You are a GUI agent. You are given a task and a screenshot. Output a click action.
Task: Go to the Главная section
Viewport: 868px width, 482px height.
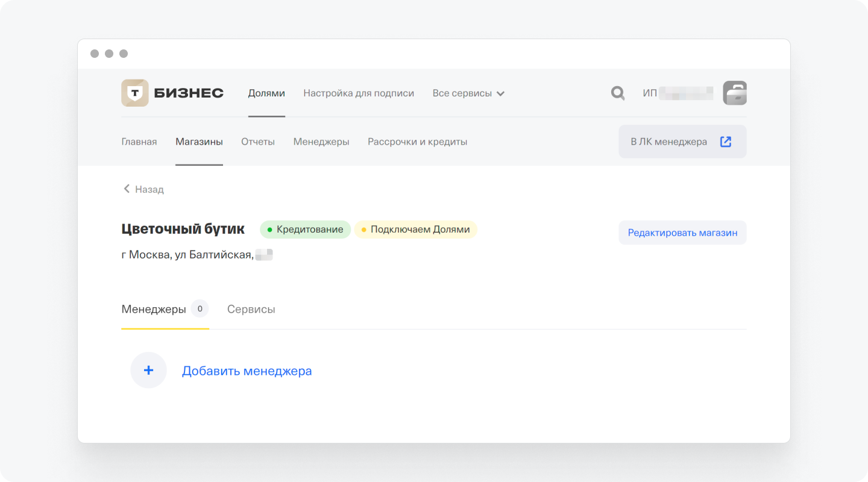click(x=139, y=142)
